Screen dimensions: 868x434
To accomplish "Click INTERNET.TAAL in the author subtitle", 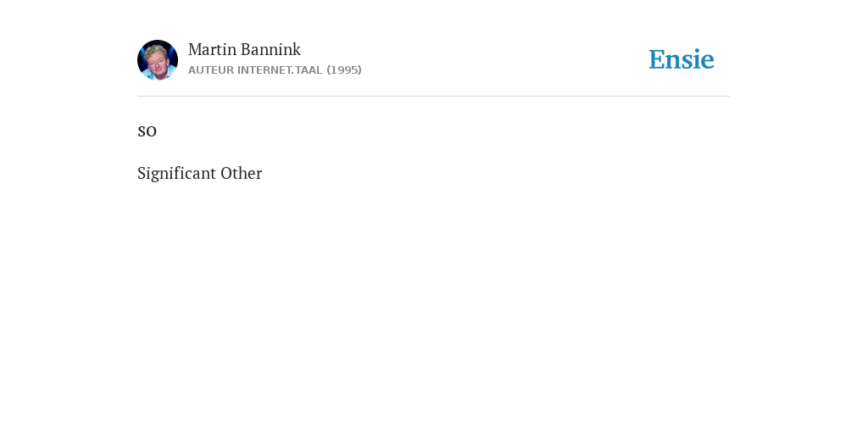I will (280, 70).
